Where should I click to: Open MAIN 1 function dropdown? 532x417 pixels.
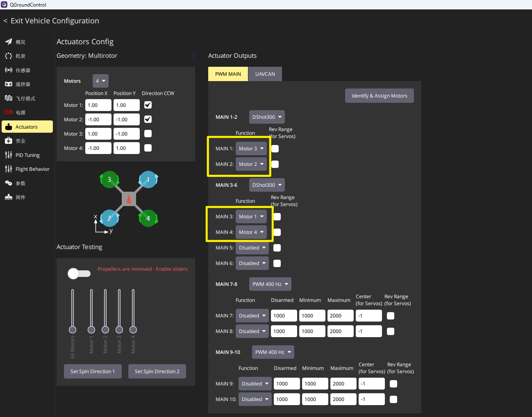[251, 149]
